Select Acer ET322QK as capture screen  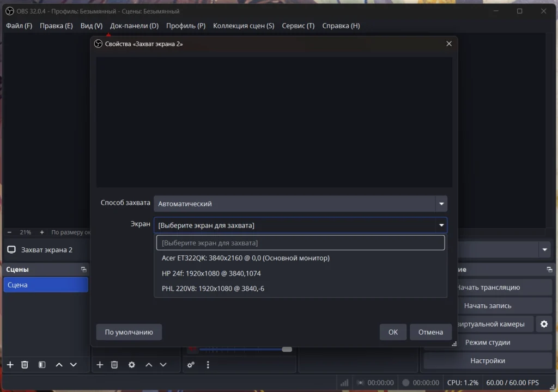click(246, 258)
